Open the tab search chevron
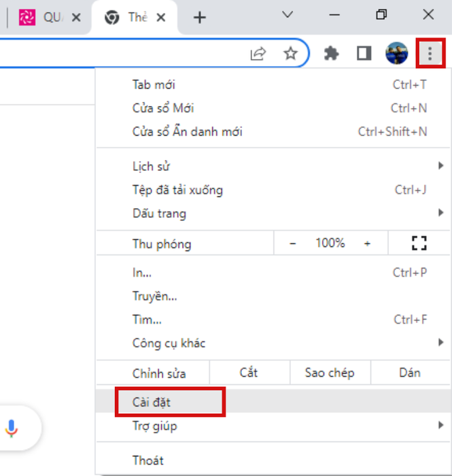This screenshot has height=476, width=452. pos(288,14)
